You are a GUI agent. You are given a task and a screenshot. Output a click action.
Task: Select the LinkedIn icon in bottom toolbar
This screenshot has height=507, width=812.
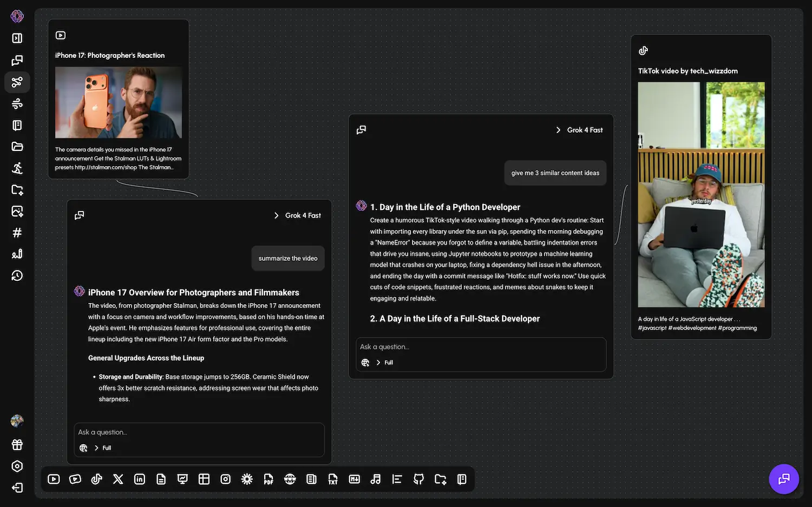(x=140, y=479)
